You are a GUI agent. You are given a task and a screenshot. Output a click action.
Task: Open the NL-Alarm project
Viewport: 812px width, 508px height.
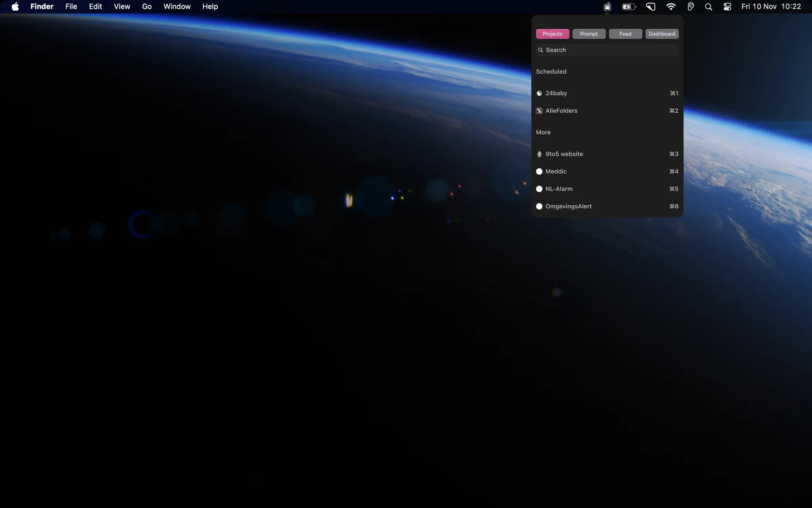607,189
